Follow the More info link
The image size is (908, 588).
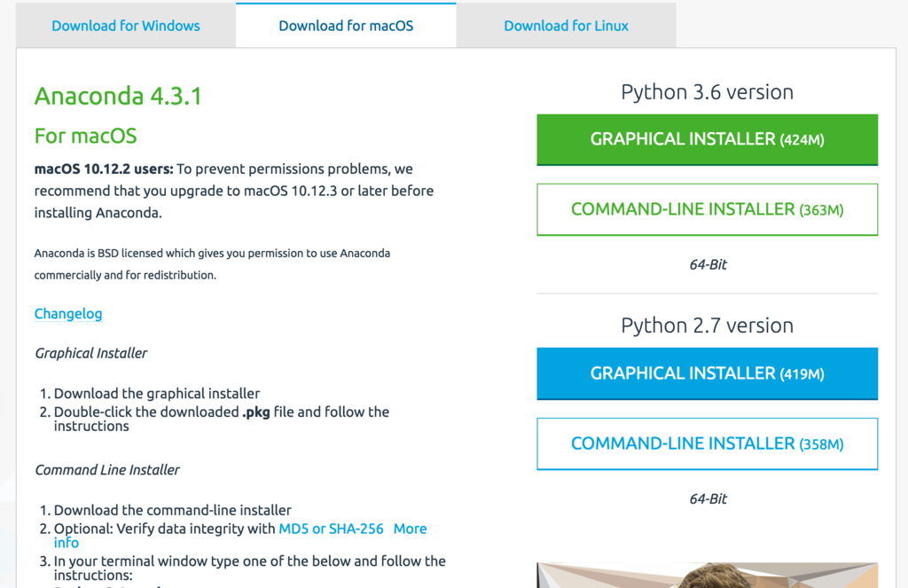click(410, 529)
